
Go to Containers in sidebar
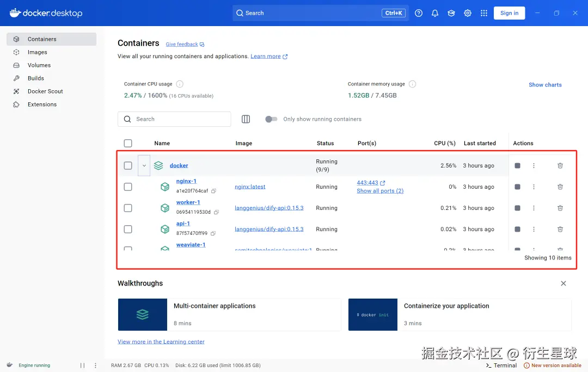click(51, 39)
